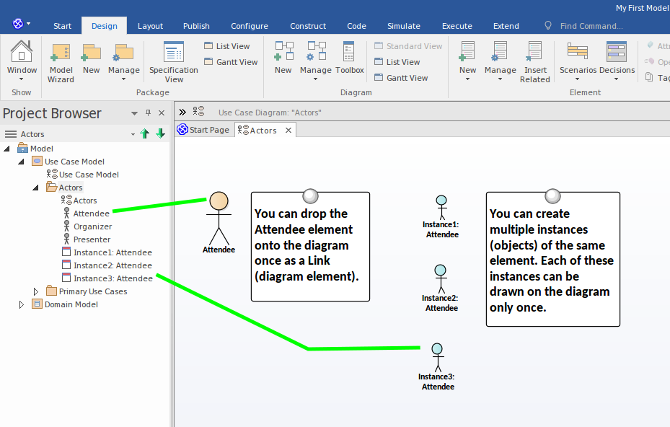Image resolution: width=670 pixels, height=427 pixels.
Task: Expand the Domain Model package
Action: tap(22, 304)
